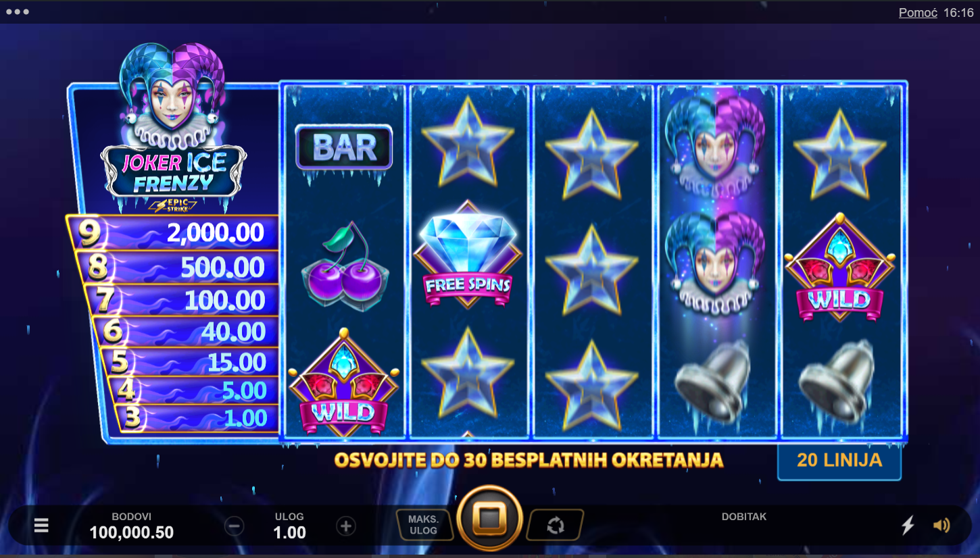The height and width of the screenshot is (558, 980).
Task: Click the Maks. Ulog button
Action: tap(424, 525)
